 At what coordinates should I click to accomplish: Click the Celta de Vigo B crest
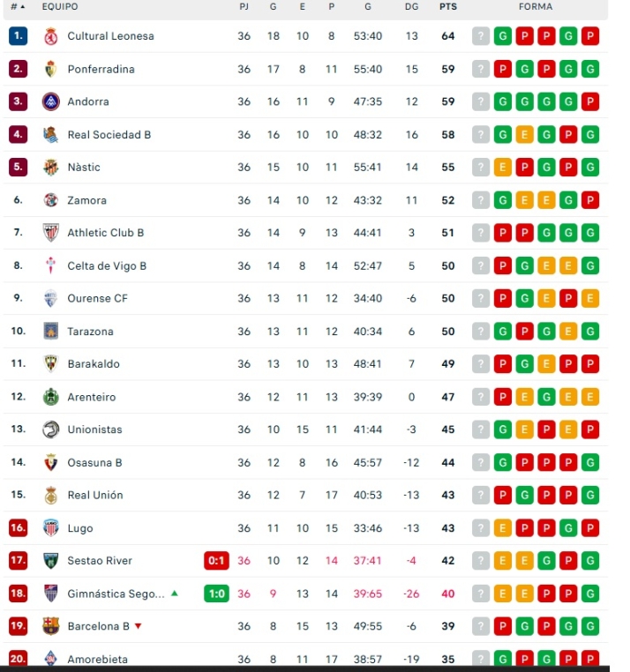[50, 265]
